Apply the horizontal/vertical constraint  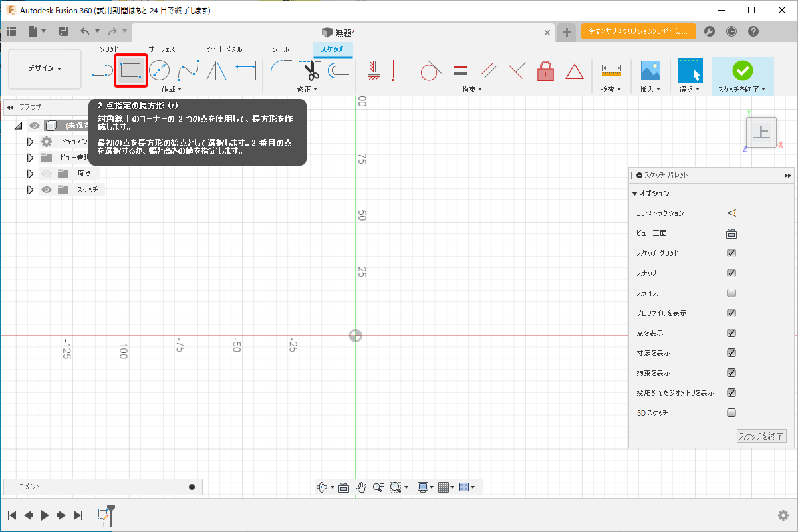(x=374, y=70)
